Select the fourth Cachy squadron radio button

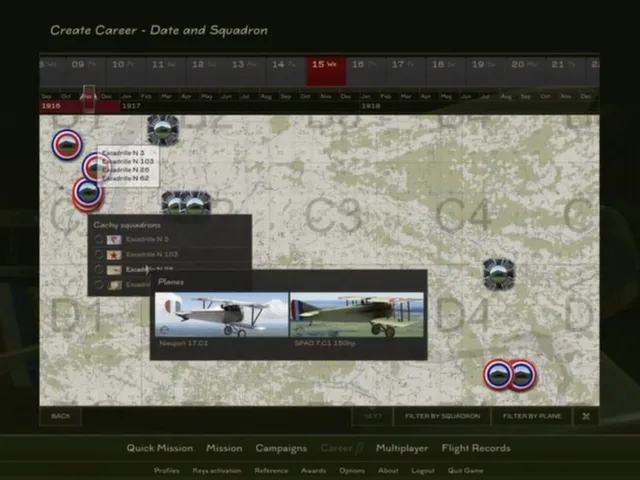(98, 284)
